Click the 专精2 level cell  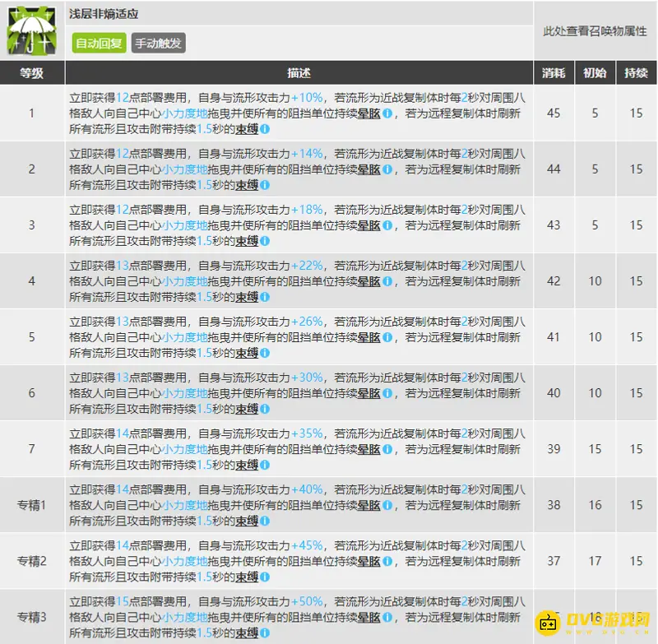click(x=32, y=561)
